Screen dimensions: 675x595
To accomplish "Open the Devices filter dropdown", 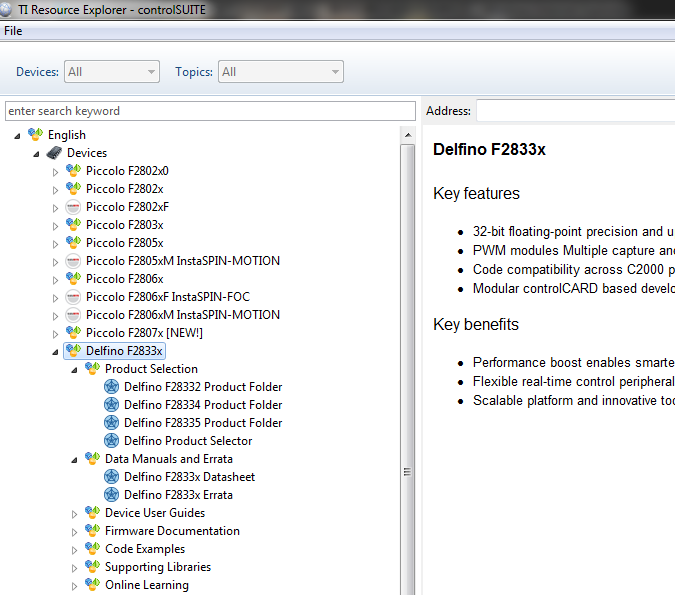I will [x=112, y=71].
